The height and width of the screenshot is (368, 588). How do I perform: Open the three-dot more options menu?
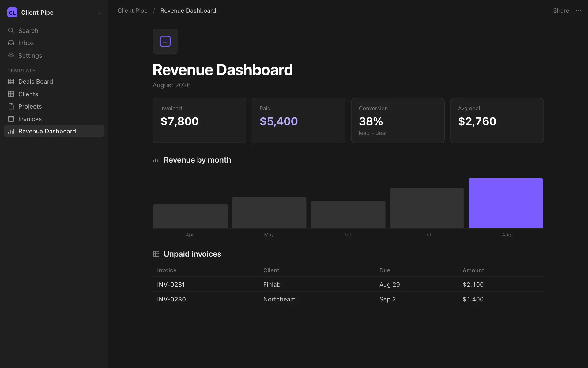click(579, 10)
